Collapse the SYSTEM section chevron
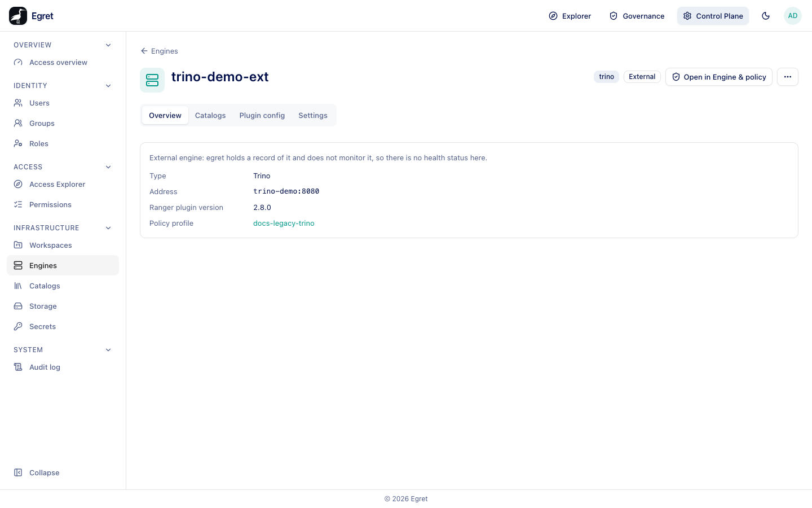 click(x=108, y=350)
